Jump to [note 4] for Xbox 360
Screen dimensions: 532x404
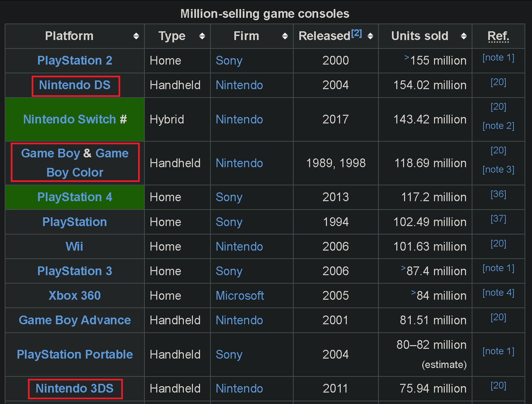tap(498, 293)
